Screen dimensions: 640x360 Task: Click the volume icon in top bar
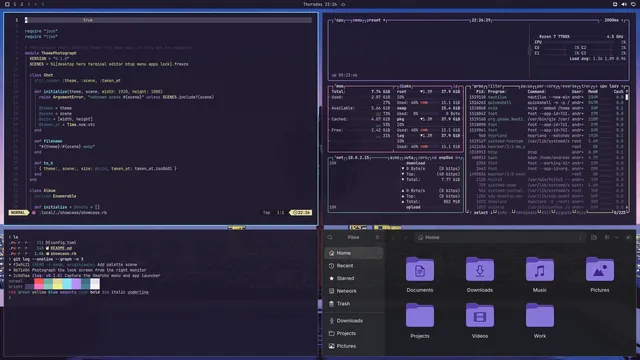[x=624, y=4]
